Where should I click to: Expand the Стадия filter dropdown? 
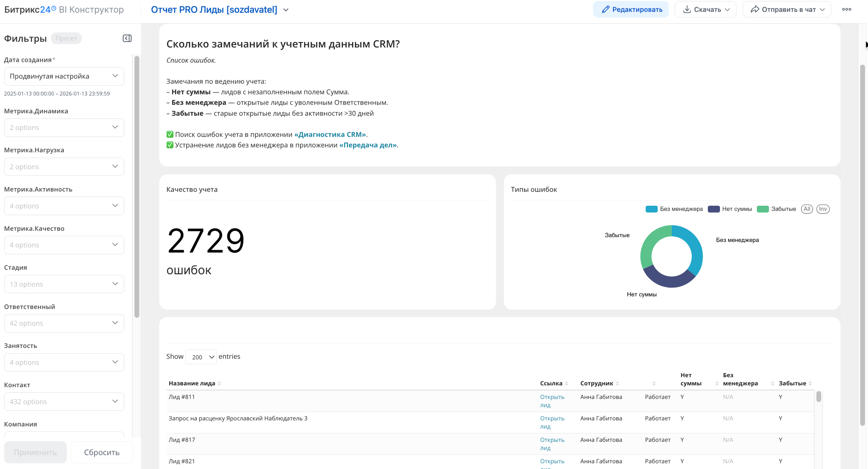pos(64,284)
